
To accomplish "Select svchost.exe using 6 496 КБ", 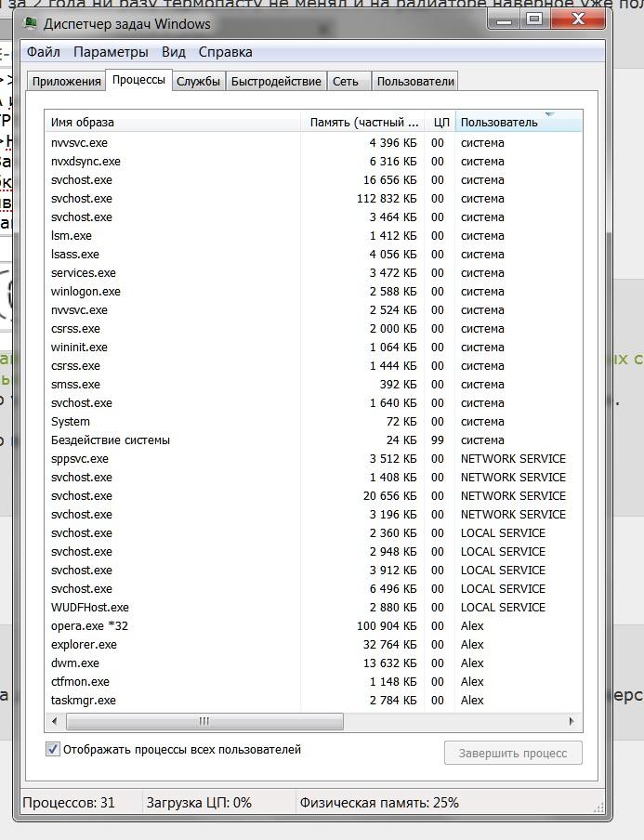I will point(313,588).
